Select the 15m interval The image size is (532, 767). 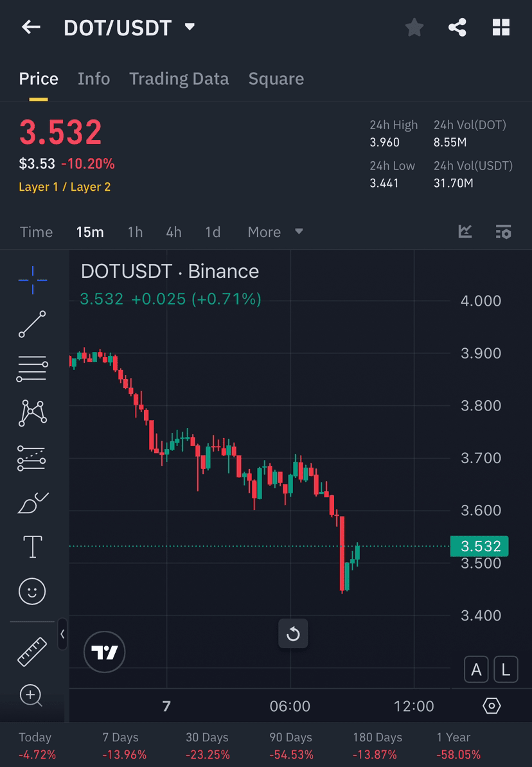click(89, 232)
